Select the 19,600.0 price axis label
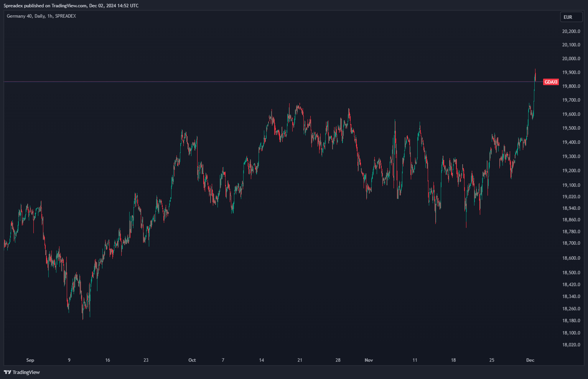 click(x=571, y=114)
